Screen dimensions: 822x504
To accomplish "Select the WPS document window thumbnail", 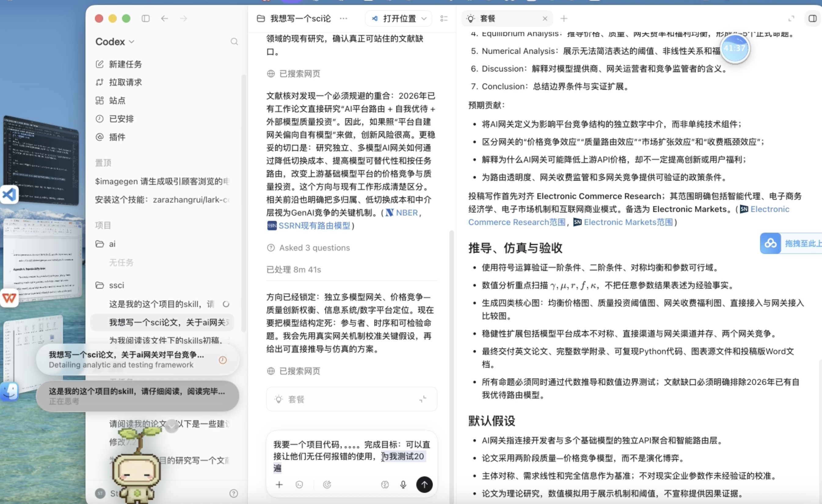I will pos(42,260).
